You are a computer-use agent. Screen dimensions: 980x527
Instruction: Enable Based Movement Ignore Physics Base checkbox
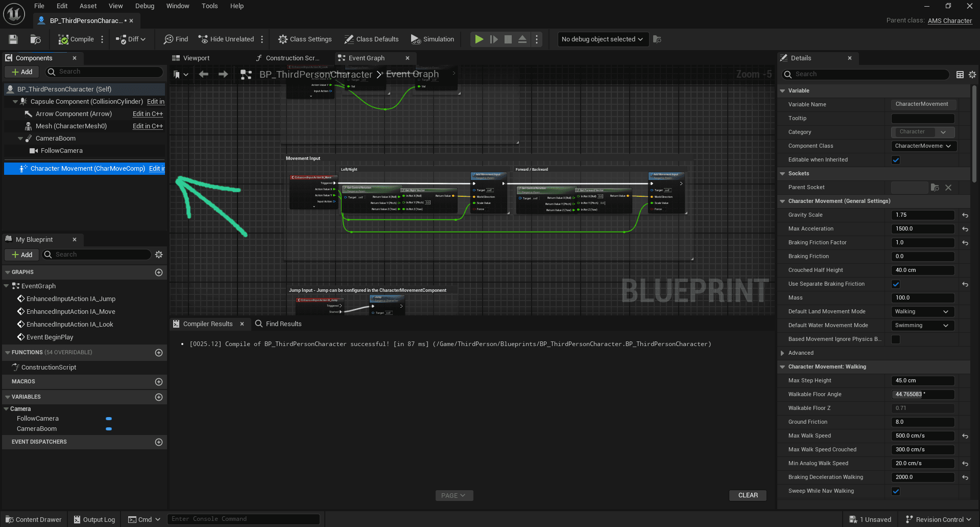coord(896,339)
